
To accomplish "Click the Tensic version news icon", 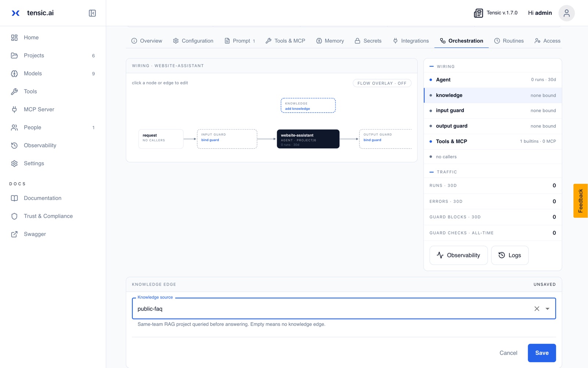I will [x=478, y=13].
